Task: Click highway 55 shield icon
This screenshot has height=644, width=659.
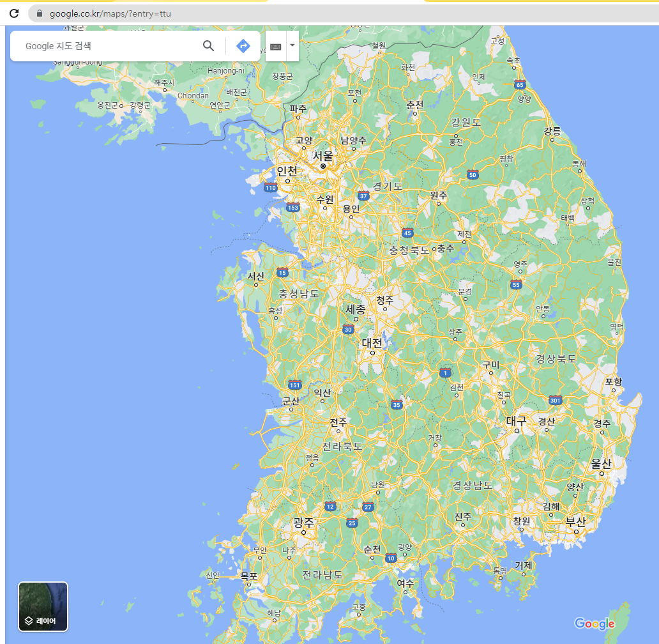Action: point(516,284)
